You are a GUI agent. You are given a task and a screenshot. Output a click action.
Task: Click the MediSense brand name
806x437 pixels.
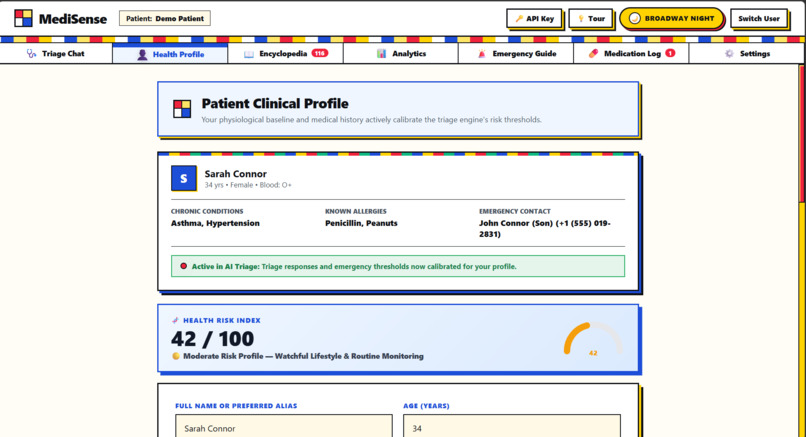click(x=73, y=19)
